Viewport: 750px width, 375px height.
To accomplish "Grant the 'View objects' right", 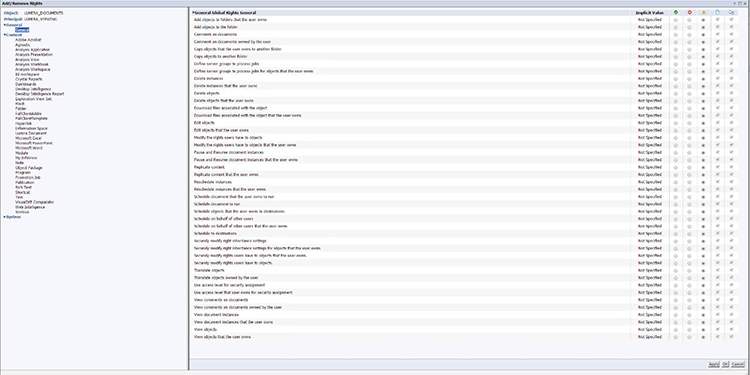I will (x=675, y=330).
